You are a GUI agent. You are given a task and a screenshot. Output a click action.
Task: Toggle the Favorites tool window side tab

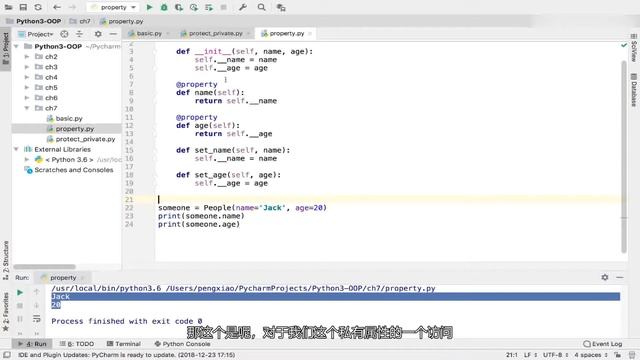coord(6,311)
